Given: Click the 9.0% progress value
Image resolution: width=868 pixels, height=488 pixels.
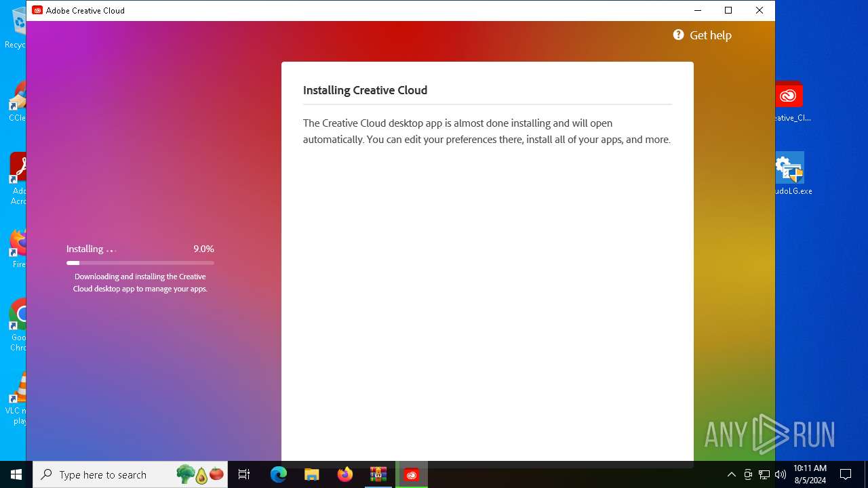Looking at the screenshot, I should 203,249.
